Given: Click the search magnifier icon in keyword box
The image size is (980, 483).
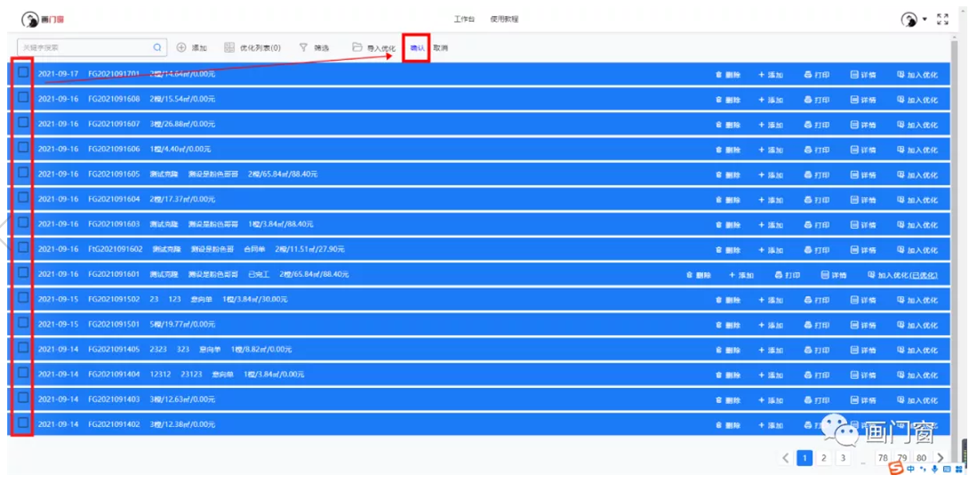Looking at the screenshot, I should 158,48.
